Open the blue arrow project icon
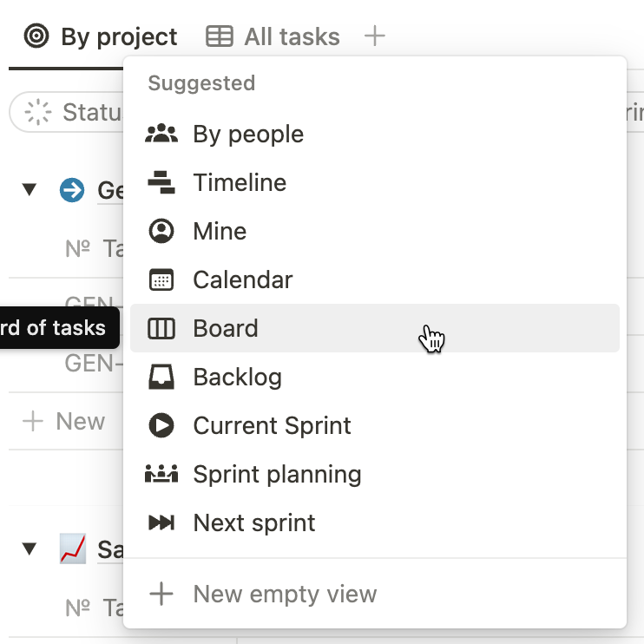Viewport: 644px width, 644px height. (72, 190)
